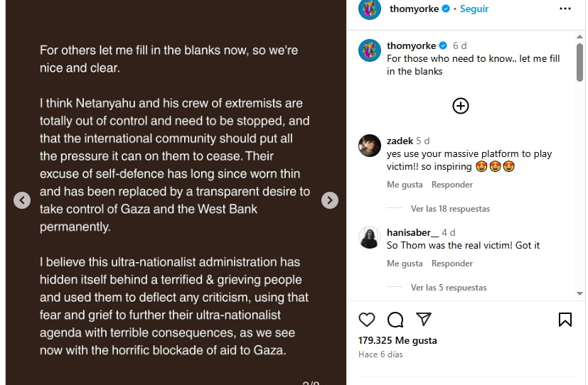Follow thomyorke with the Seguir button
588x385 pixels.
(x=474, y=9)
